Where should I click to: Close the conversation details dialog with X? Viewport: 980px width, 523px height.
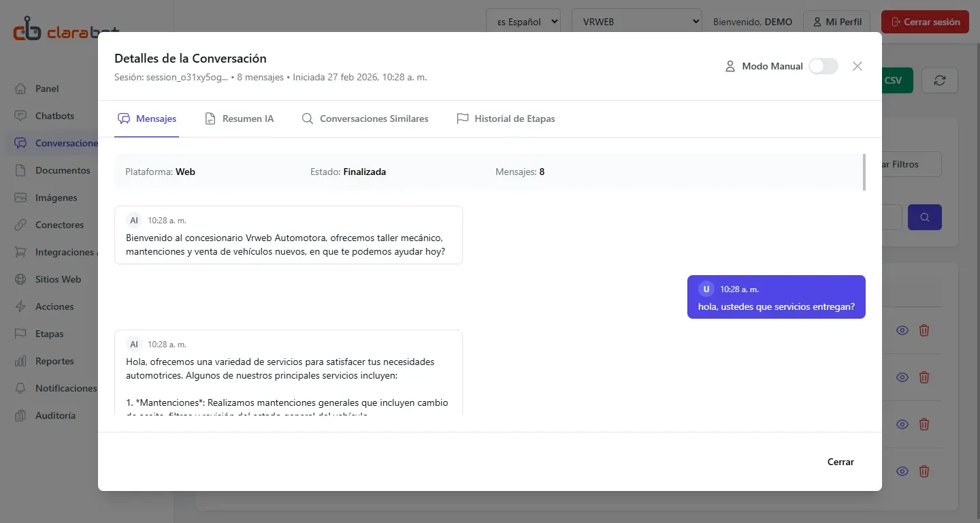coord(857,66)
